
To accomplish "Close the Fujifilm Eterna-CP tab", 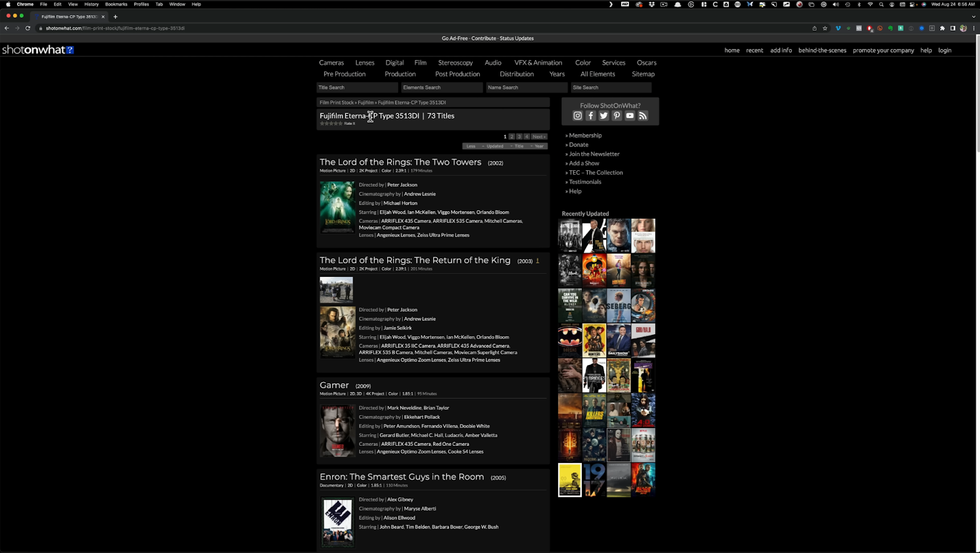I will 103,17.
